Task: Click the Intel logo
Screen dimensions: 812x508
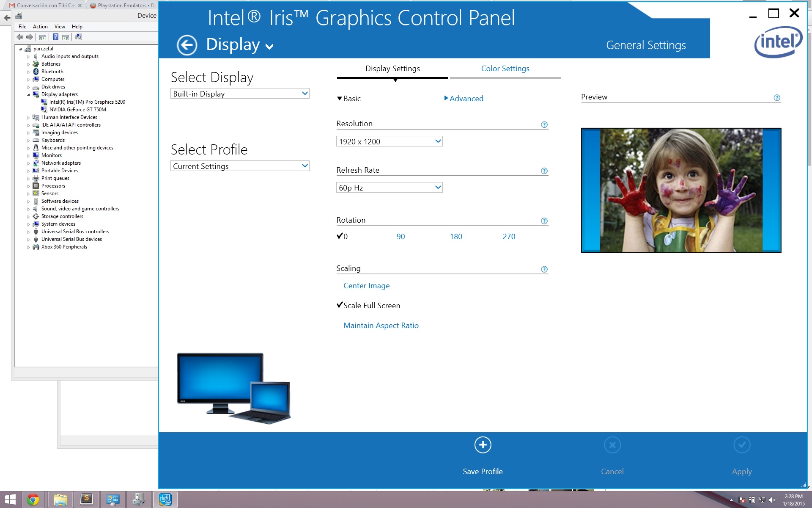Action: 778,42
